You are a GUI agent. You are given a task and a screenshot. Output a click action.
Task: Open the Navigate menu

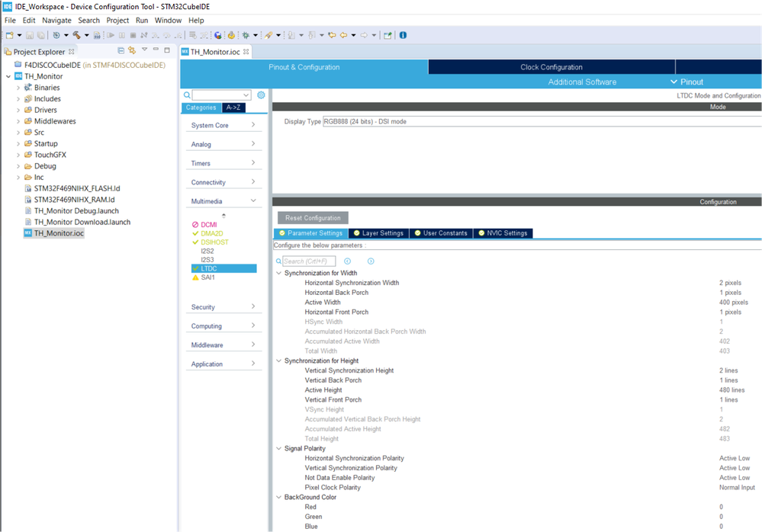point(56,21)
